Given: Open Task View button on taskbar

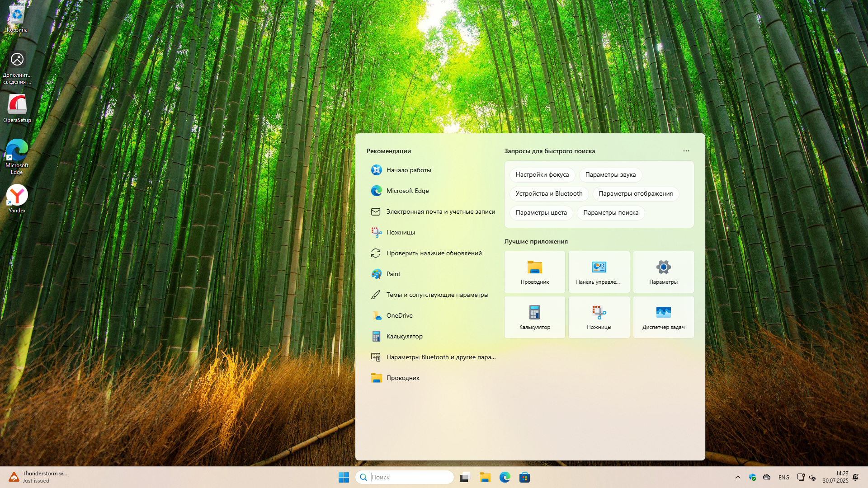Looking at the screenshot, I should point(465,477).
